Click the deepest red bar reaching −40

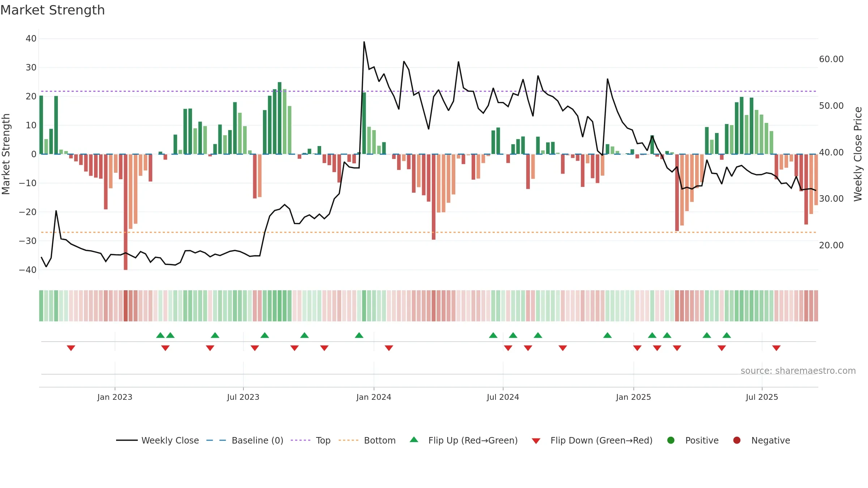[x=125, y=212]
